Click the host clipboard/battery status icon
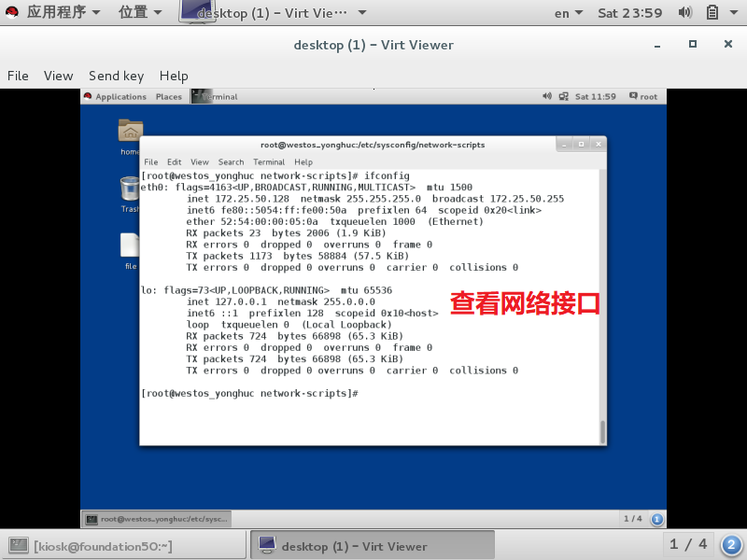 tap(712, 12)
